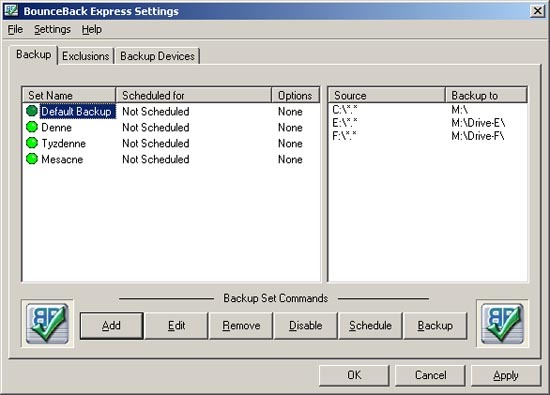Select the Mesacne backup set
This screenshot has height=395, width=550.
pos(62,159)
